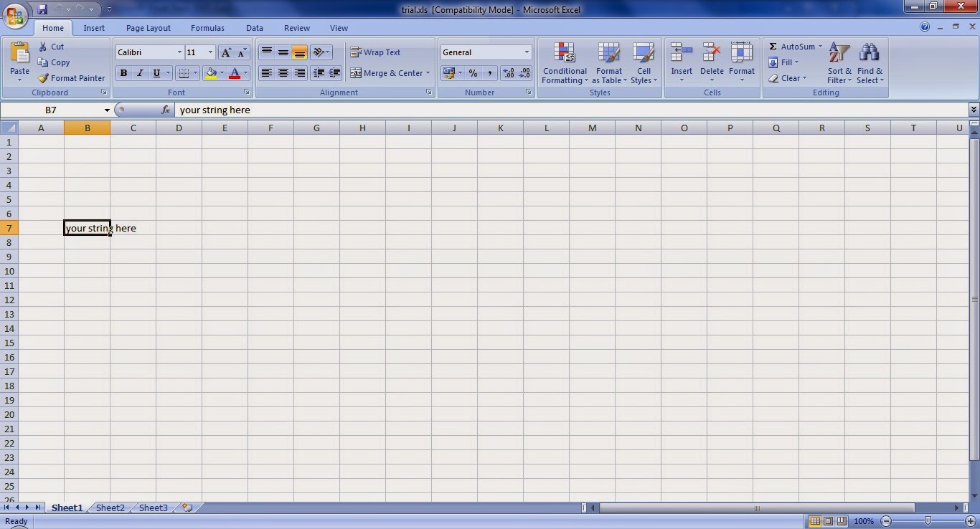This screenshot has width=980, height=529.
Task: Click Decrease Decimal icon
Action: click(x=524, y=73)
